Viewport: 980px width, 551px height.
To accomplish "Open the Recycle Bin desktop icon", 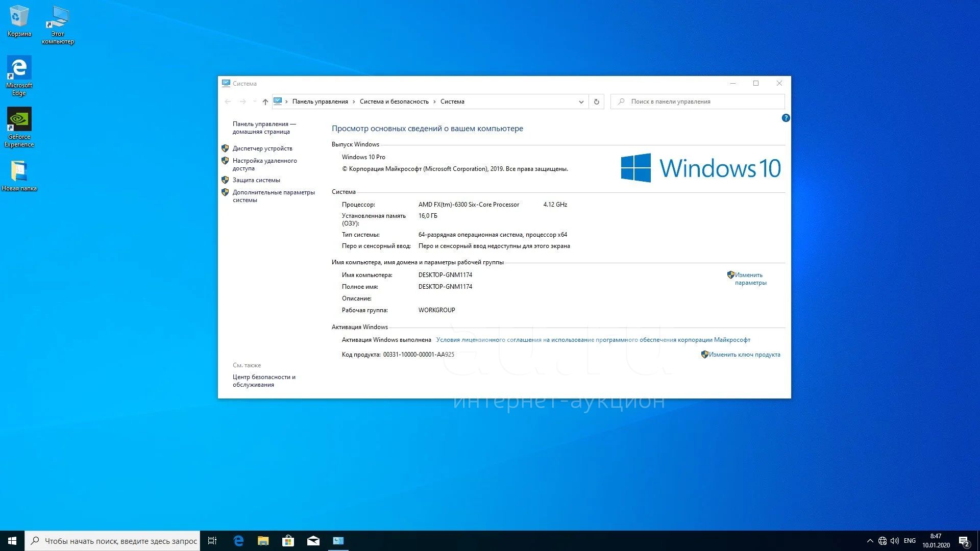I will pyautogui.click(x=19, y=20).
